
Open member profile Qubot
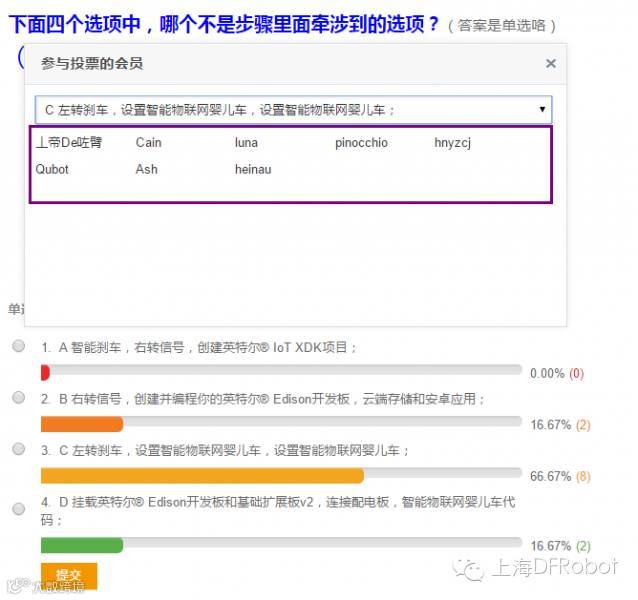pos(52,169)
